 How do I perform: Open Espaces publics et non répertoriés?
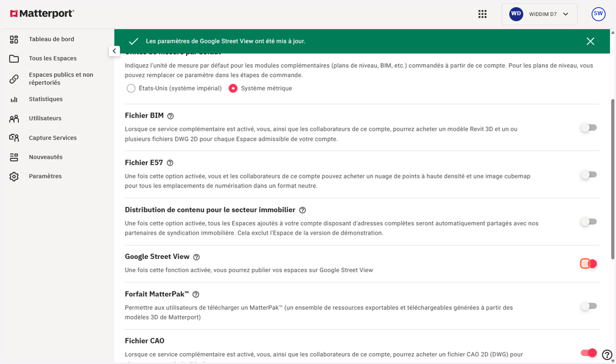pos(61,79)
